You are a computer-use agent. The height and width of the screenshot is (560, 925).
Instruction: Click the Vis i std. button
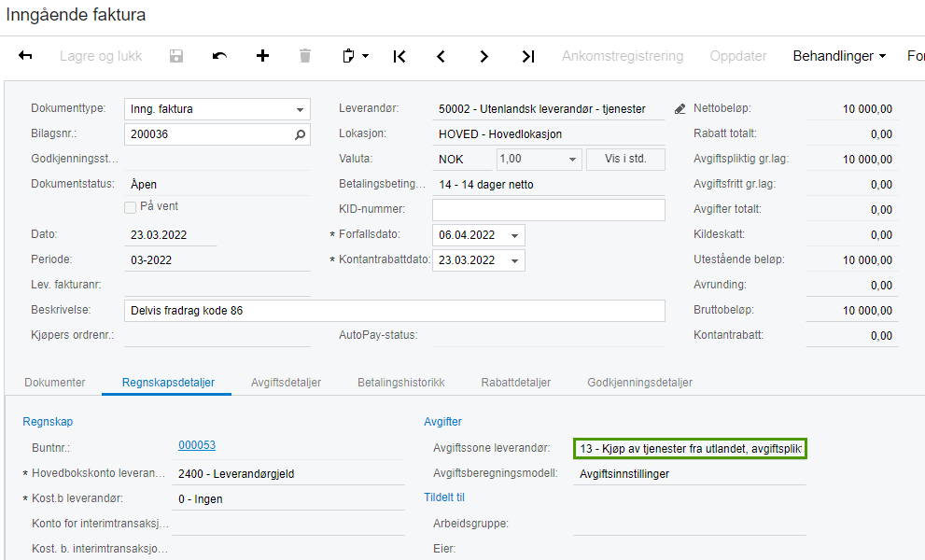click(x=625, y=160)
